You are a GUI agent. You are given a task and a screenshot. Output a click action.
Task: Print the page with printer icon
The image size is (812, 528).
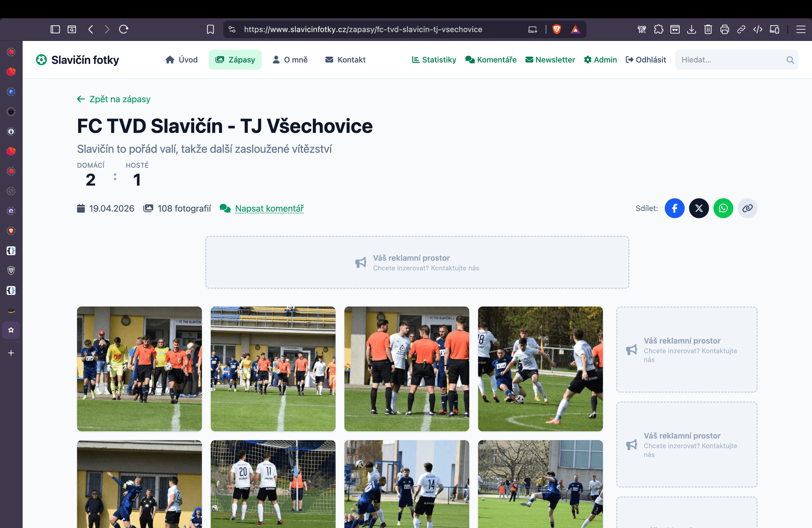tap(724, 29)
